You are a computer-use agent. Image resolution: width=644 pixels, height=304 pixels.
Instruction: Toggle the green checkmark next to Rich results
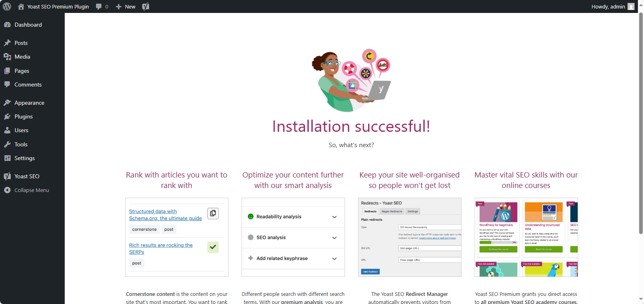tap(213, 247)
